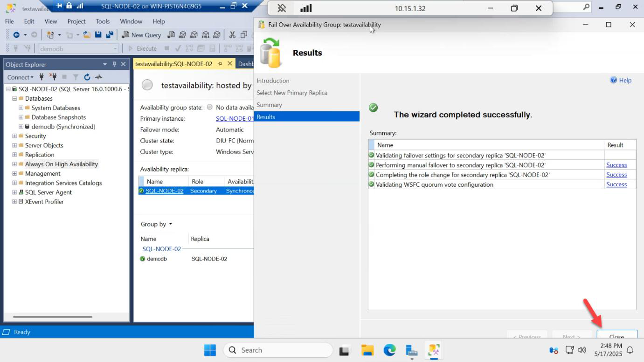Select the Select New Primary Replica step
The image size is (644, 362).
pos(292,93)
